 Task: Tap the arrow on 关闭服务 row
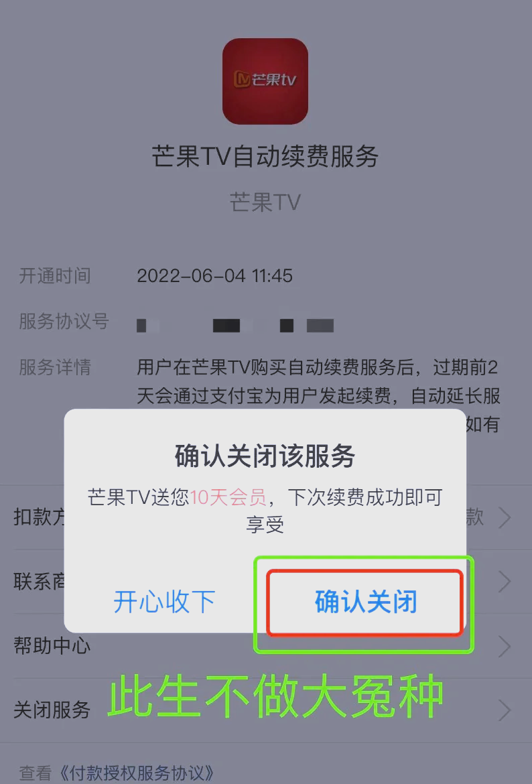[505, 710]
